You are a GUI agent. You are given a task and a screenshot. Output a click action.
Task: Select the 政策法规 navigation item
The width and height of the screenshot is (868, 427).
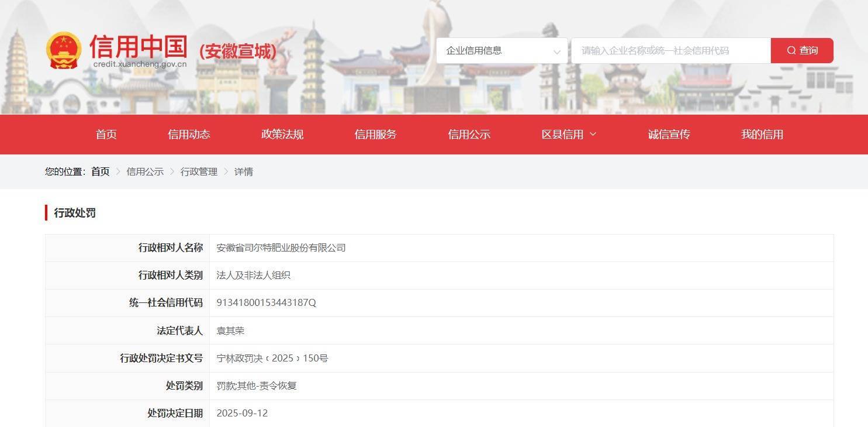point(281,134)
